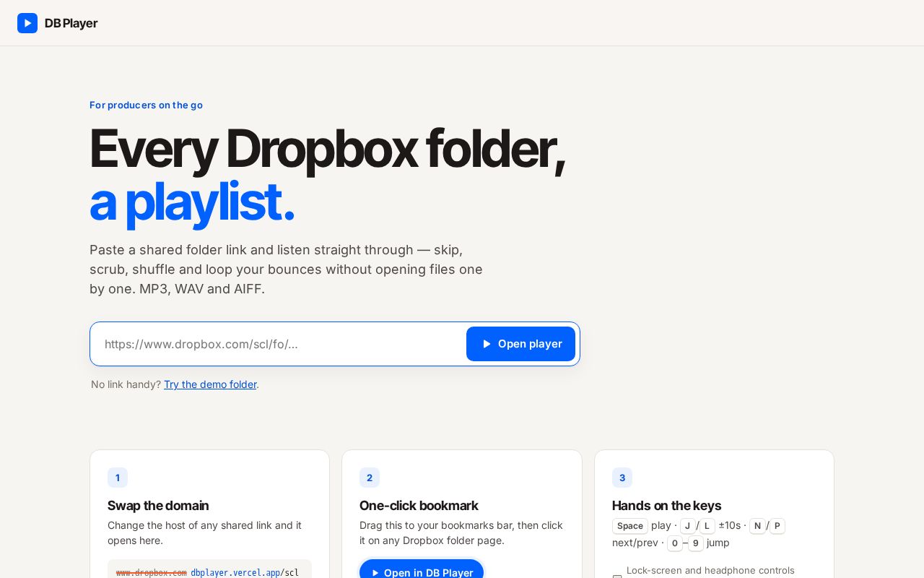924x578 pixels.
Task: Click the "No link handy?" text
Action: (126, 384)
